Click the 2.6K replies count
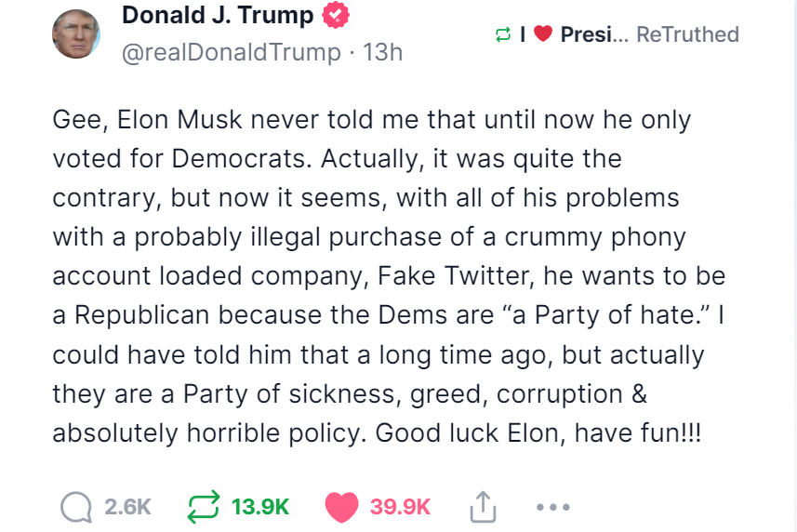The height and width of the screenshot is (532, 797). (127, 507)
